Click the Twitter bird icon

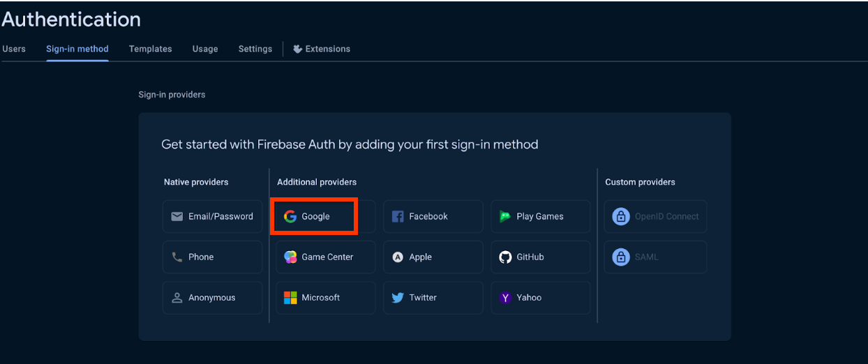398,298
